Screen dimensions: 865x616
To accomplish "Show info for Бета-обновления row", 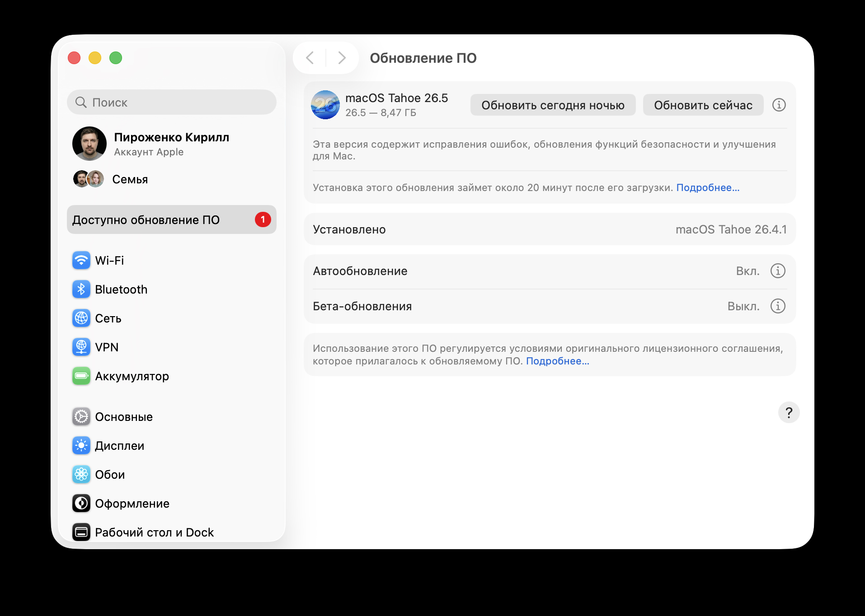I will (778, 306).
